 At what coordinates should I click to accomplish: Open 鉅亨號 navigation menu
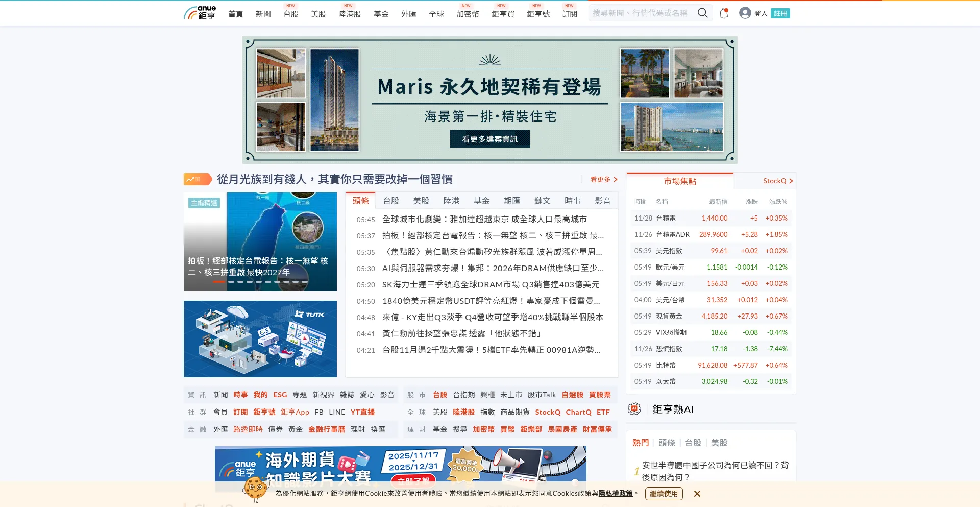pos(538,14)
